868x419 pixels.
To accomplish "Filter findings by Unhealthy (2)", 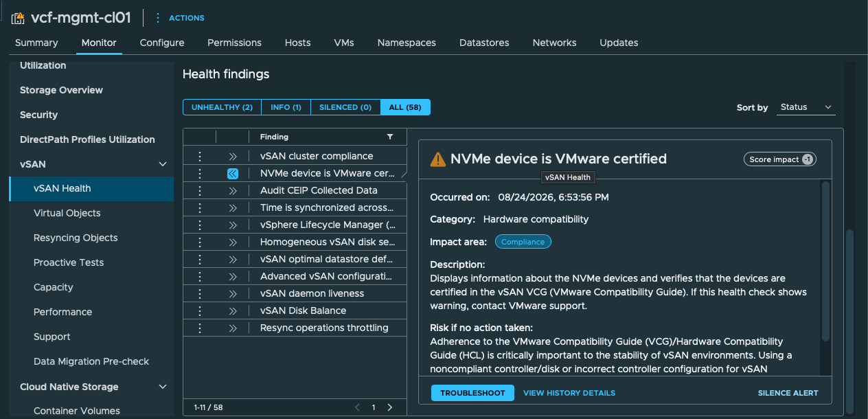I will click(x=222, y=107).
